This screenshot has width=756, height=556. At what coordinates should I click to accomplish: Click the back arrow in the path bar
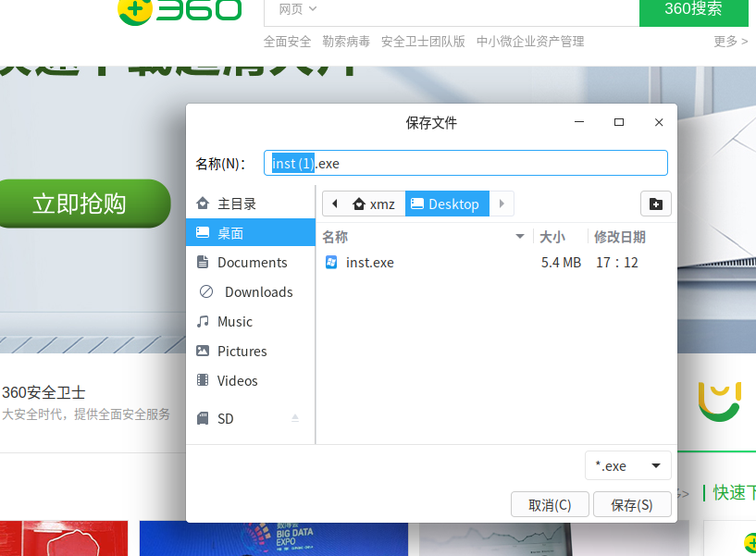click(335, 204)
